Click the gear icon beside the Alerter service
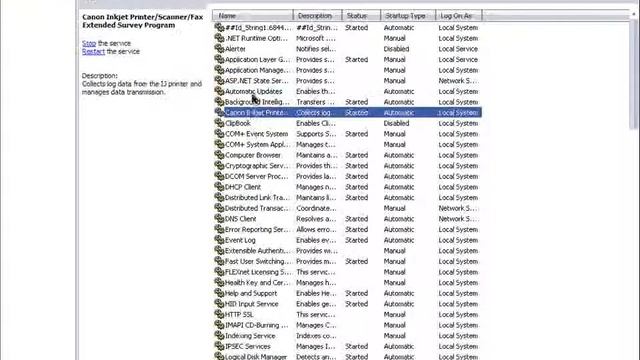Image resolution: width=640 pixels, height=360 pixels. 219,49
